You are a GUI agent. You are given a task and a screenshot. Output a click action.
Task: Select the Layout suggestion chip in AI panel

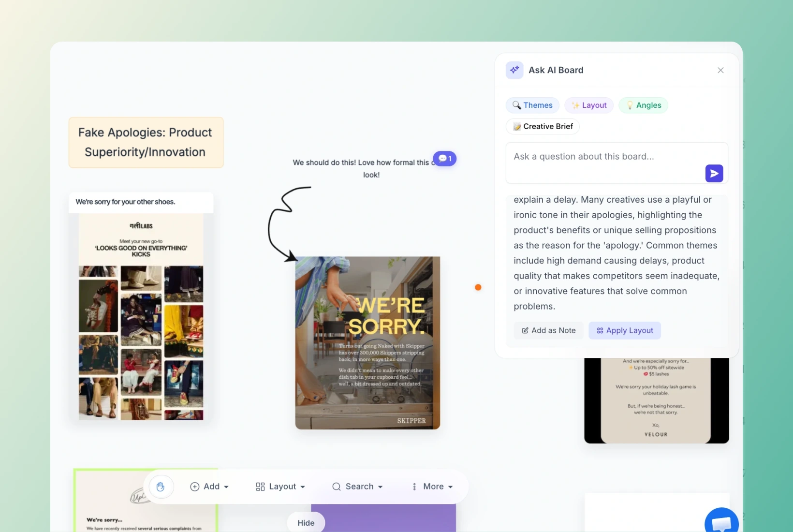(x=589, y=105)
